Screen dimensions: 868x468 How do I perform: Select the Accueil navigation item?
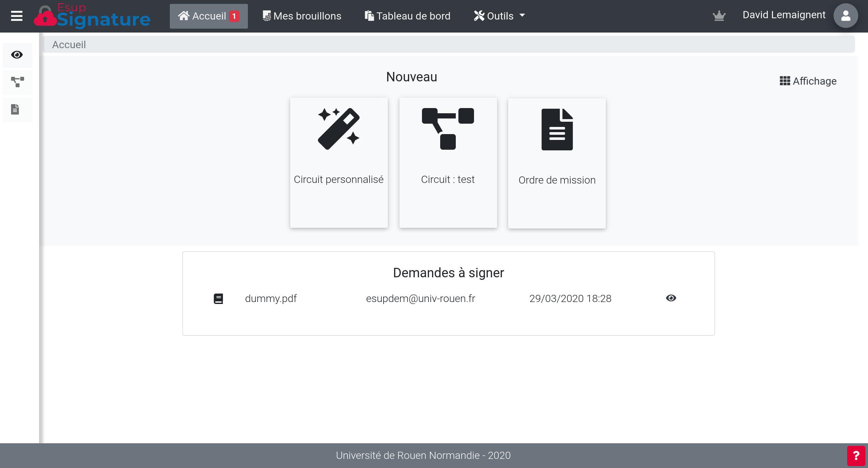click(x=209, y=16)
